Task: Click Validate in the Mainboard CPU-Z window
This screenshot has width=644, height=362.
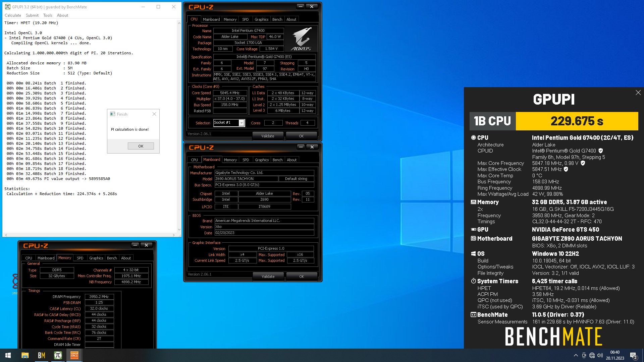Action: [x=268, y=277]
